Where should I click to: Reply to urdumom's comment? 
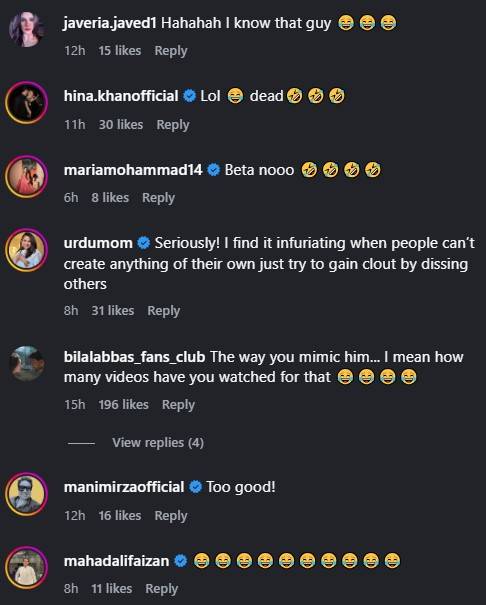point(164,311)
